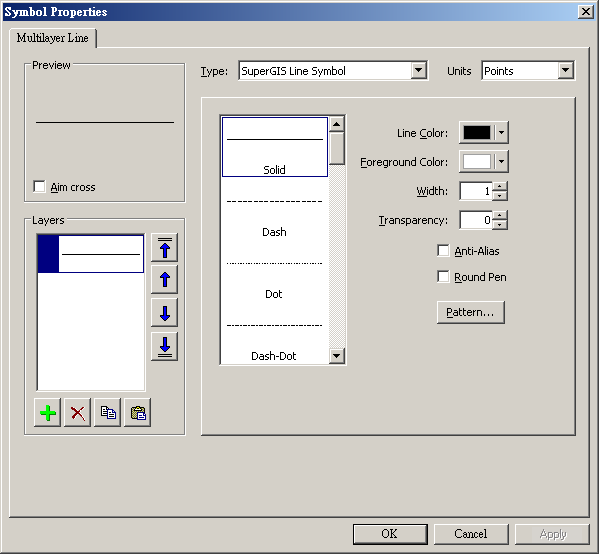
Task: Add a new layer with green plus
Action: 47,413
